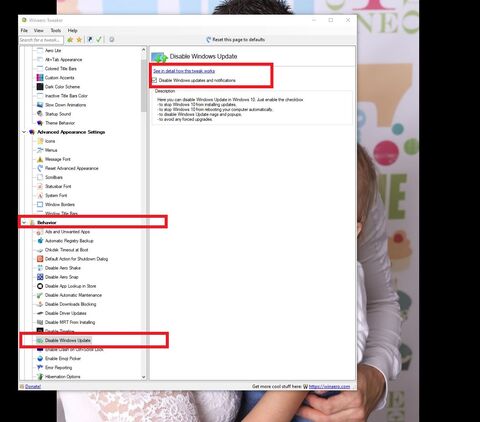Select the Menus tree item
The height and width of the screenshot is (422, 480).
(51, 150)
